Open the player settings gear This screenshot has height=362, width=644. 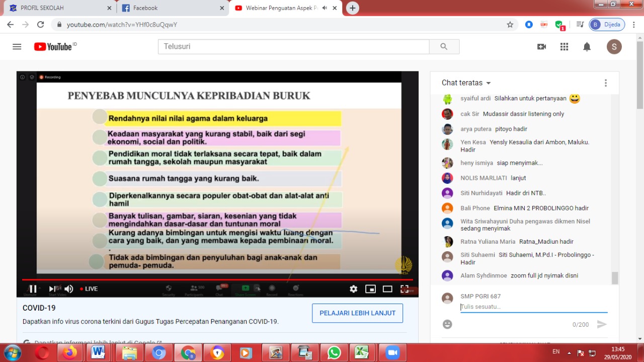pos(354,289)
